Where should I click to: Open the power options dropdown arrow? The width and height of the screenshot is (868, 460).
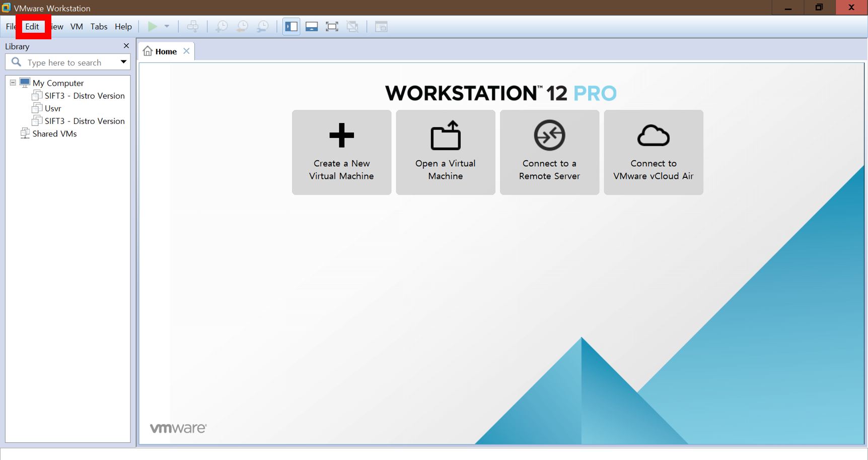(167, 26)
